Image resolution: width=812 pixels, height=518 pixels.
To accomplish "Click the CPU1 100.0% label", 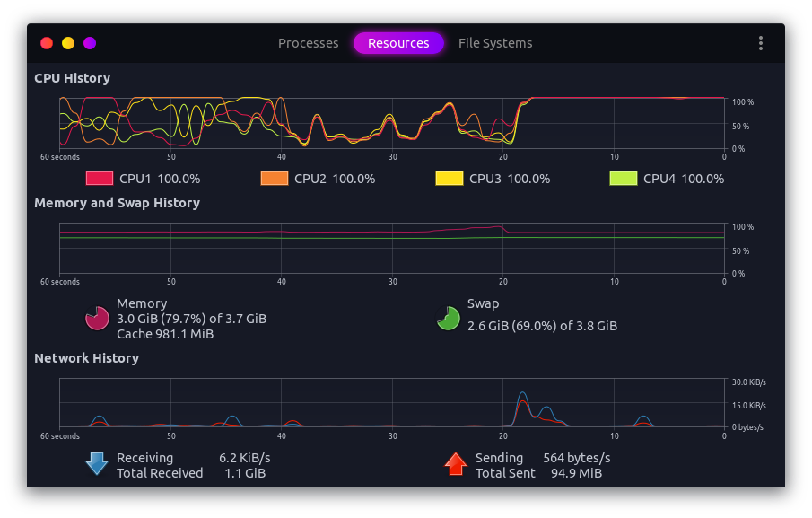I will click(x=160, y=179).
